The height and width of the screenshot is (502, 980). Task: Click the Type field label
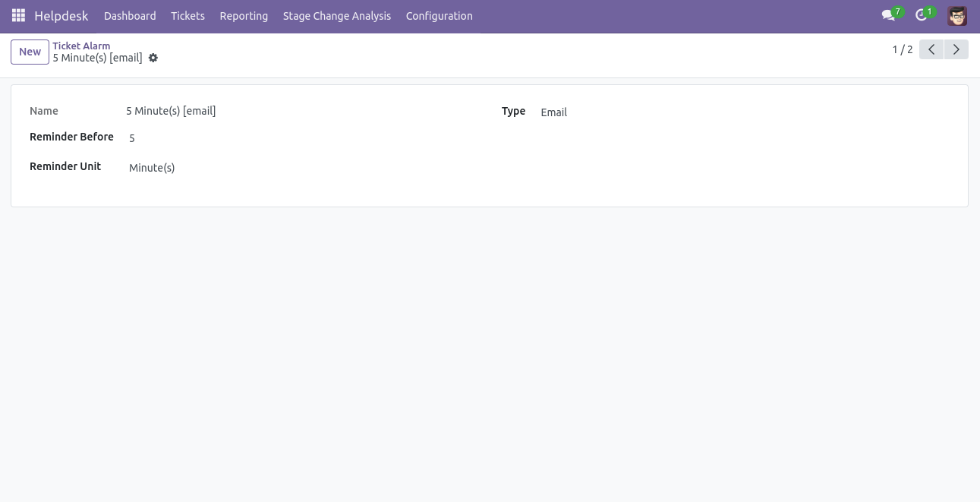pyautogui.click(x=513, y=111)
